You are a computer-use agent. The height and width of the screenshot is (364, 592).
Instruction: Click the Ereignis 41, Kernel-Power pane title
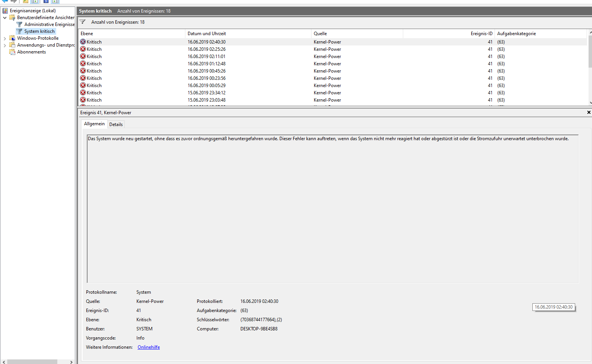pyautogui.click(x=106, y=113)
